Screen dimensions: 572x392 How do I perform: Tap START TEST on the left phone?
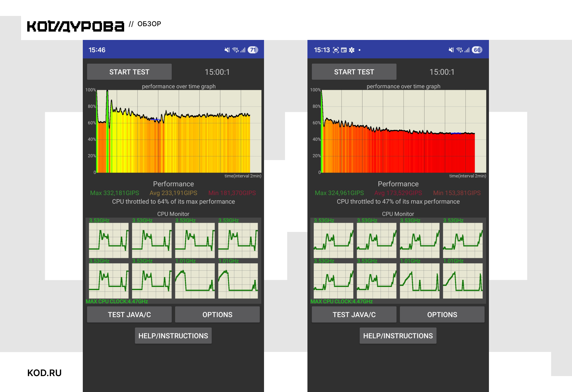click(x=129, y=72)
